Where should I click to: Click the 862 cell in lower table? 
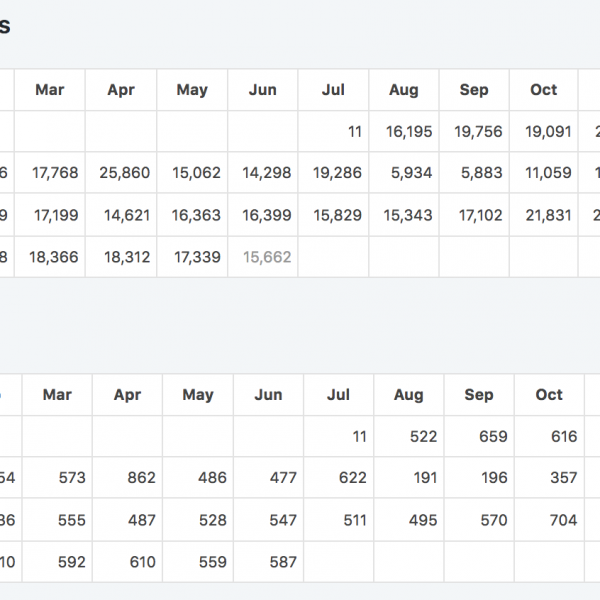click(x=142, y=478)
